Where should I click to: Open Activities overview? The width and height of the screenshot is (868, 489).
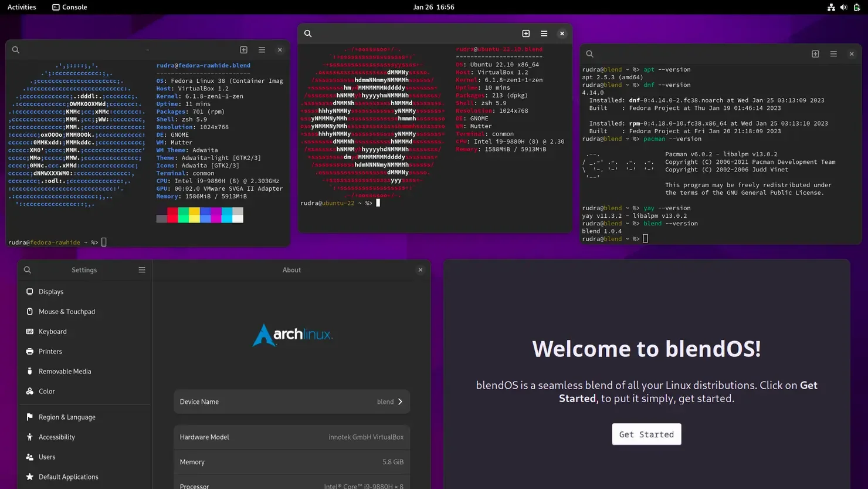pos(22,7)
